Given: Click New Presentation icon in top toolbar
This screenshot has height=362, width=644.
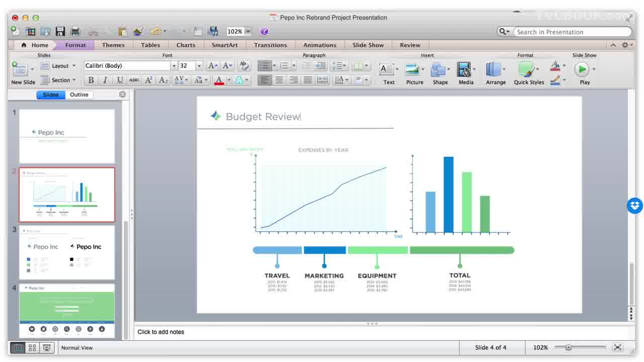Looking at the screenshot, I should (16, 31).
